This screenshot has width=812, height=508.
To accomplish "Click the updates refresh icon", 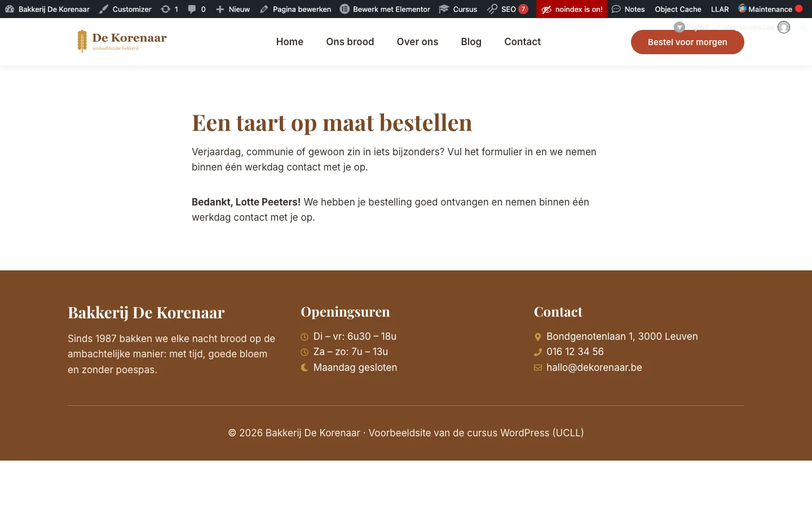I will point(165,9).
